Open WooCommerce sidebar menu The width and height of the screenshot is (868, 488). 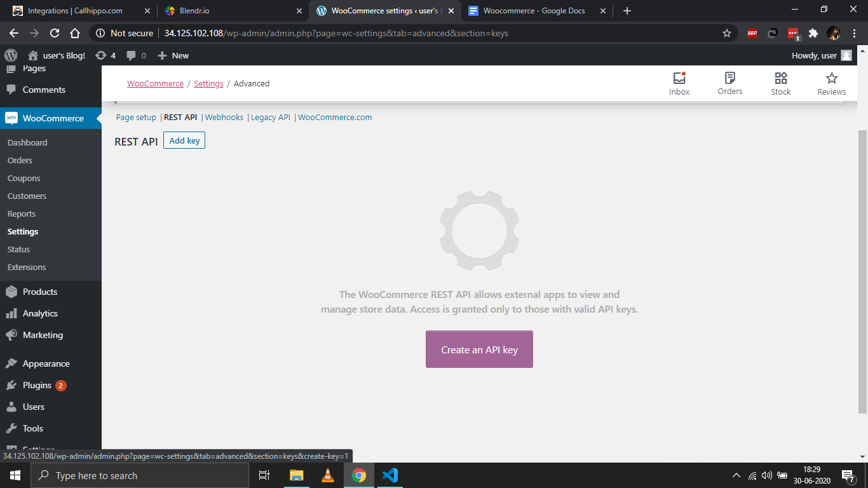pos(50,118)
